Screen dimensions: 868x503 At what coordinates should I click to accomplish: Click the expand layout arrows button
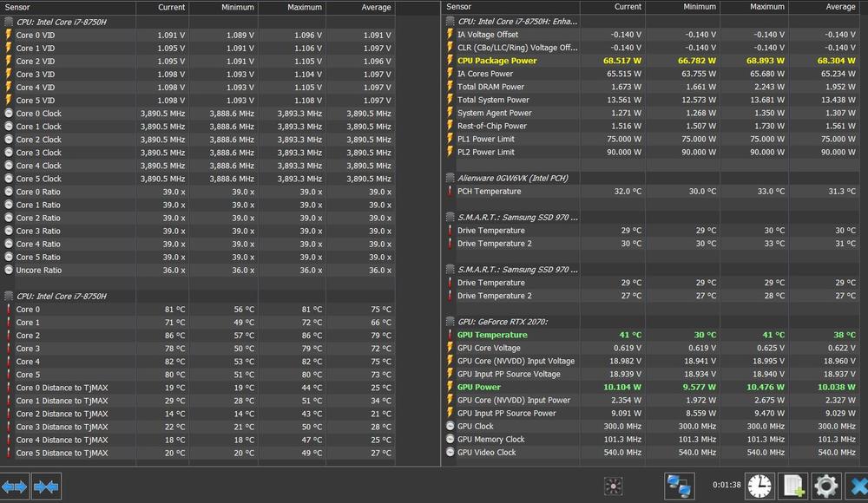pyautogui.click(x=15, y=487)
